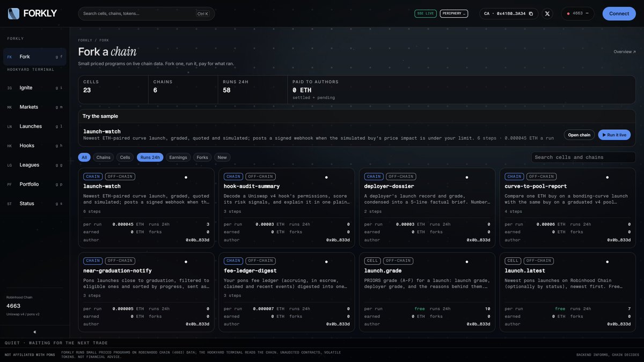Viewport: 644px width, 362px height.
Task: Click the OFF-CHAIN tag on the deployer-dossier card
Action: coord(400,176)
